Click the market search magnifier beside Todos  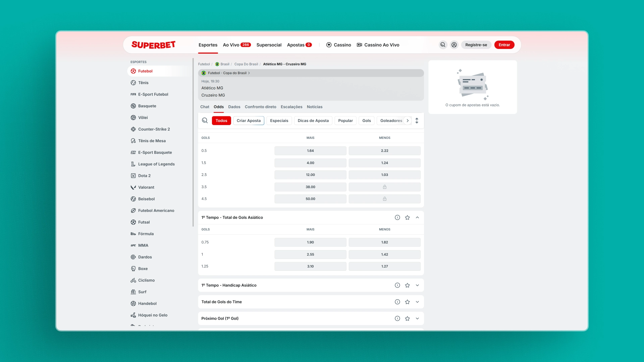[205, 121]
